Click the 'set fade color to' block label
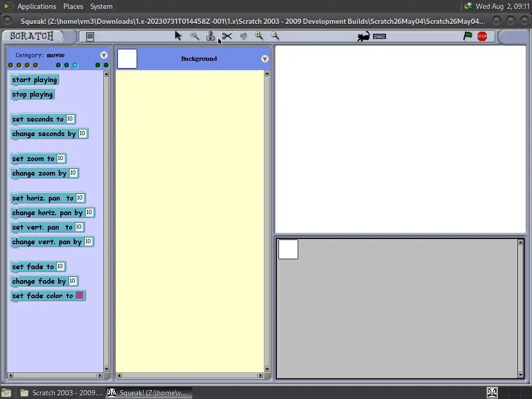This screenshot has width=532, height=399. [43, 296]
